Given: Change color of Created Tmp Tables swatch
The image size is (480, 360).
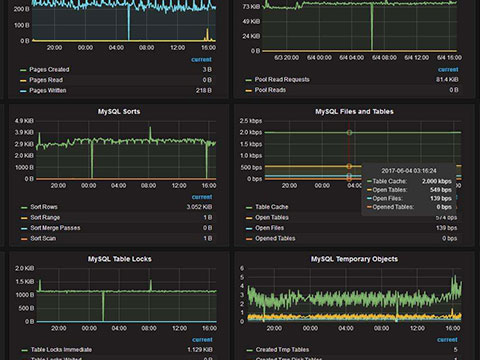Looking at the screenshot, I should coord(249,350).
